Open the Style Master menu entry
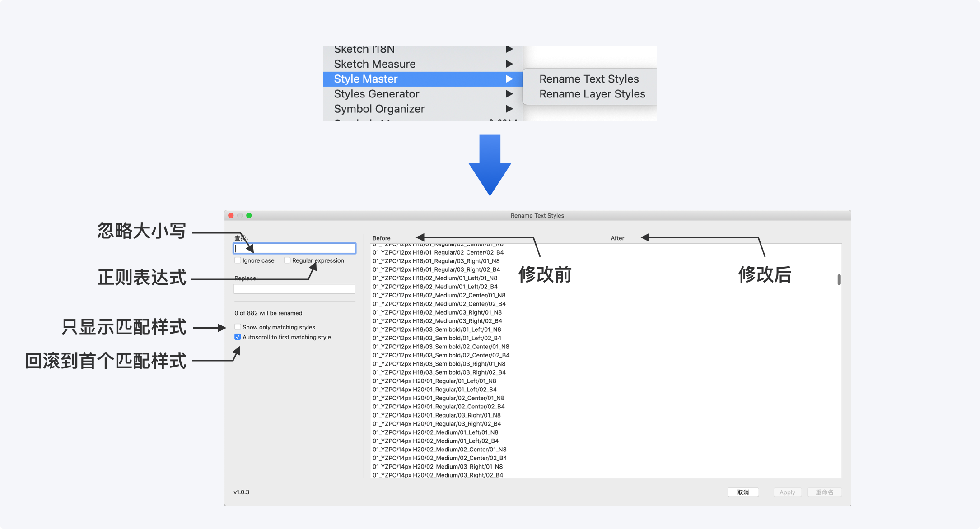This screenshot has width=980, height=529. tap(366, 79)
